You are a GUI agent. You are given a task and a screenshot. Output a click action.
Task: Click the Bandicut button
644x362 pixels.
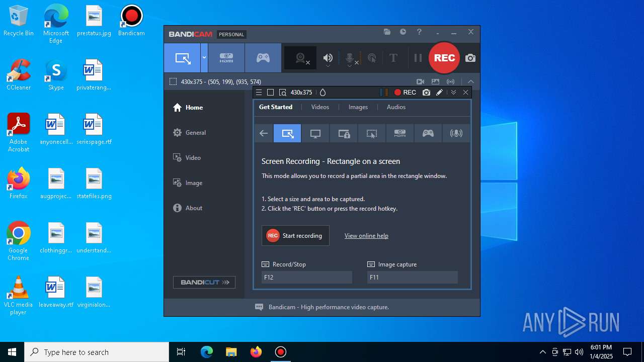[204, 282]
